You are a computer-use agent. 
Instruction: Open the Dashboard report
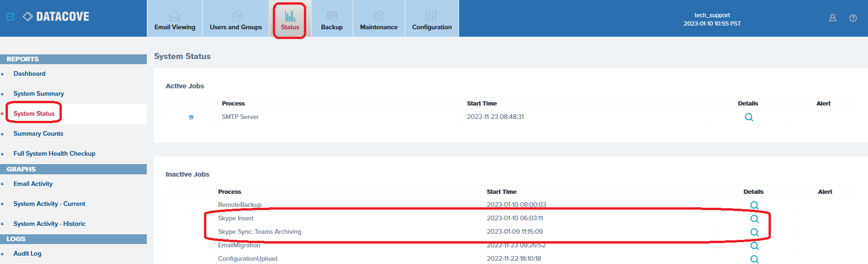29,74
